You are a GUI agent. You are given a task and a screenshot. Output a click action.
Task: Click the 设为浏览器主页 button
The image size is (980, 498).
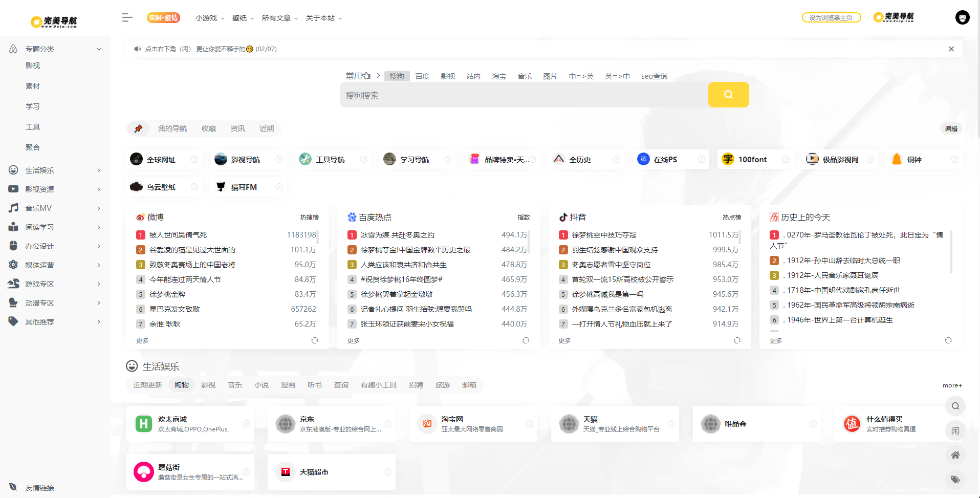[831, 17]
